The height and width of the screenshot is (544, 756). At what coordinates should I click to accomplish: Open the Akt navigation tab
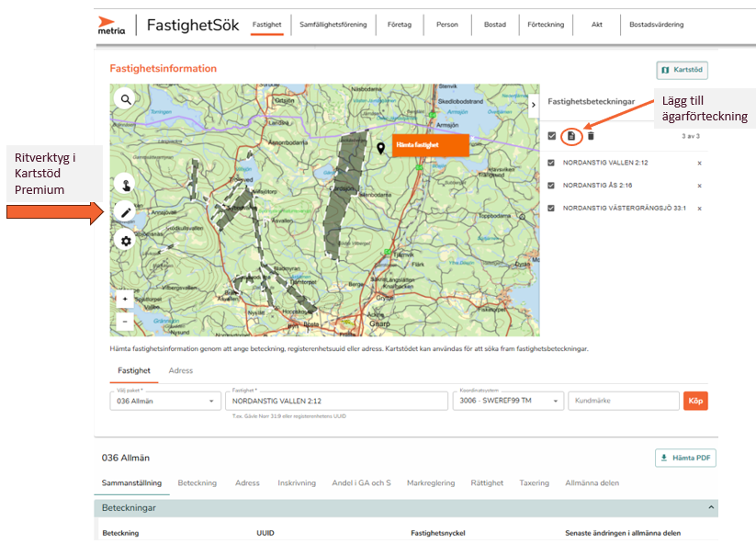tap(596, 25)
